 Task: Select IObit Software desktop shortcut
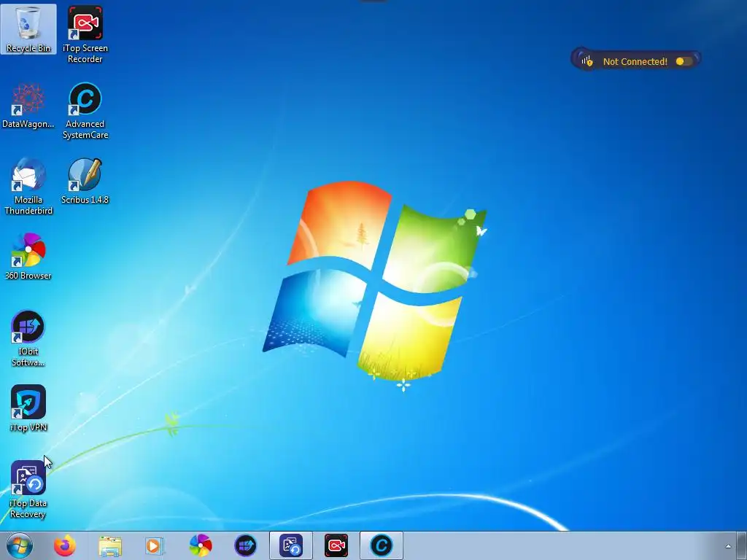(x=28, y=338)
